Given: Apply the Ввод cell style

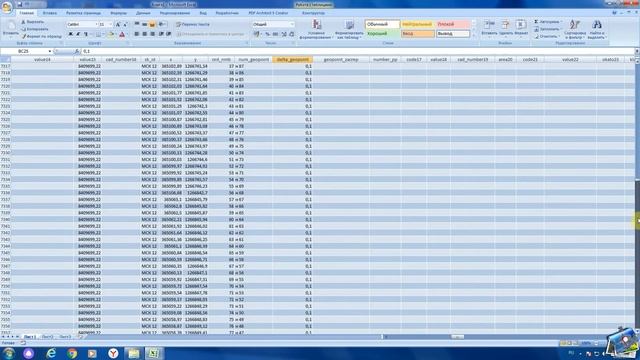Looking at the screenshot, I should pyautogui.click(x=417, y=34).
